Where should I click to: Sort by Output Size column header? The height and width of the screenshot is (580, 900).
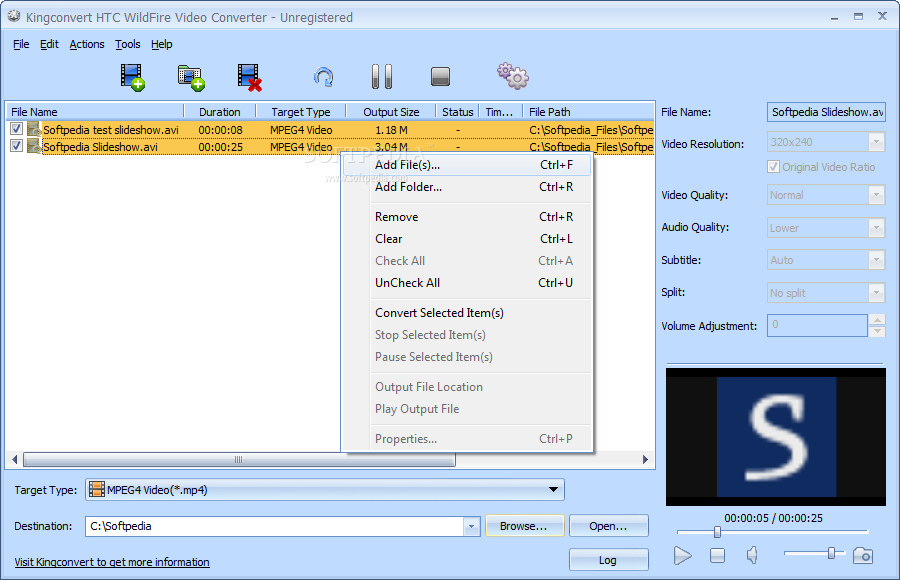coord(391,112)
